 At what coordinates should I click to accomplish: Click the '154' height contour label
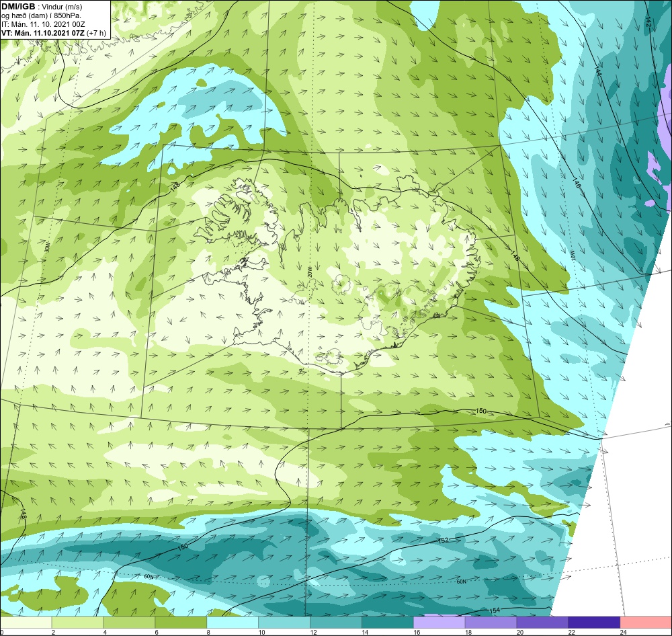tap(494, 610)
